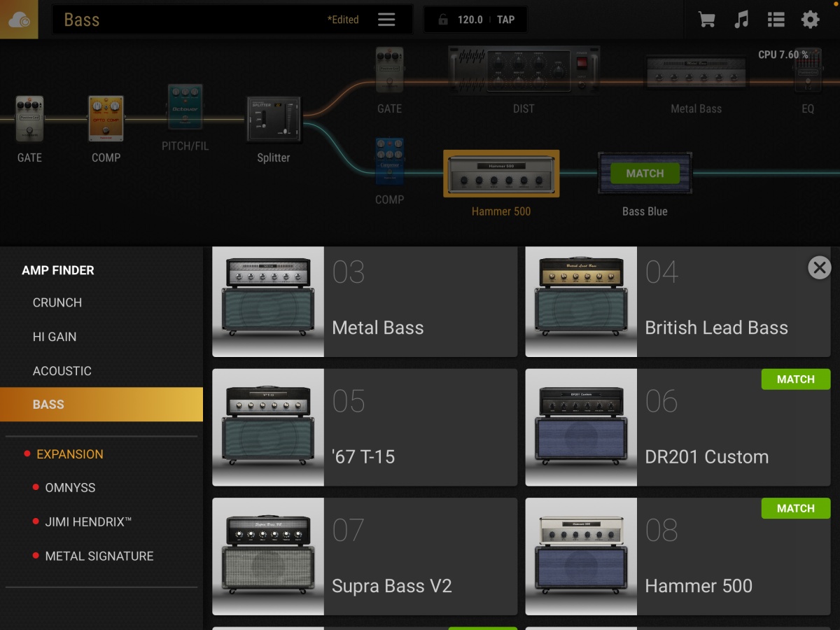Choose the 04 British Lead Bass amp
Image resolution: width=840 pixels, height=630 pixels.
point(678,302)
